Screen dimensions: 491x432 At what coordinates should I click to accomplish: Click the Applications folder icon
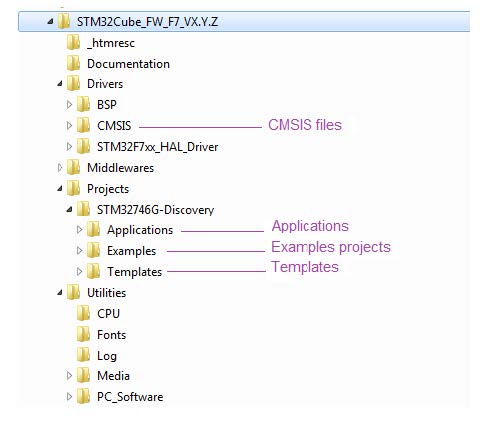click(93, 230)
